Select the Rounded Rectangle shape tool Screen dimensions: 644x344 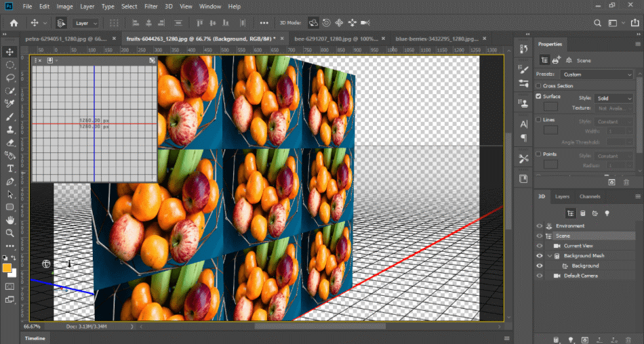(x=10, y=207)
